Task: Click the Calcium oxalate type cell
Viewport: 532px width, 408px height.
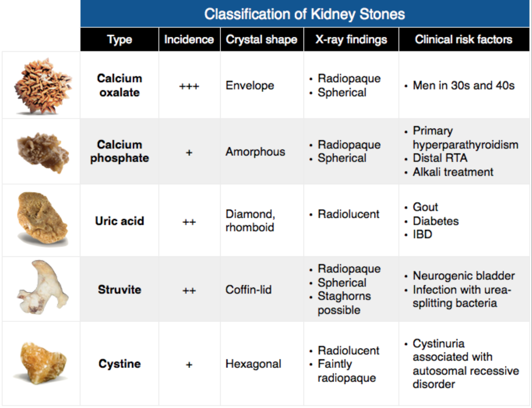Action: [x=120, y=85]
